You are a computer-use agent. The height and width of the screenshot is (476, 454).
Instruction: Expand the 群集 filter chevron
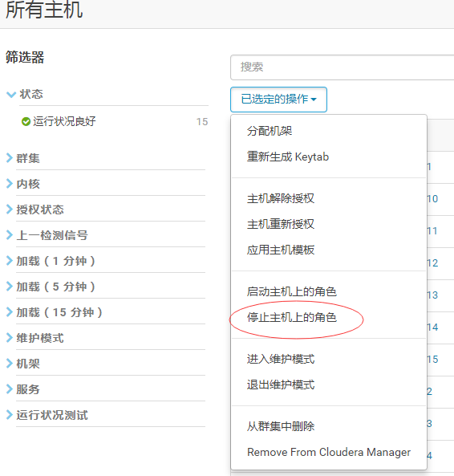(10, 158)
